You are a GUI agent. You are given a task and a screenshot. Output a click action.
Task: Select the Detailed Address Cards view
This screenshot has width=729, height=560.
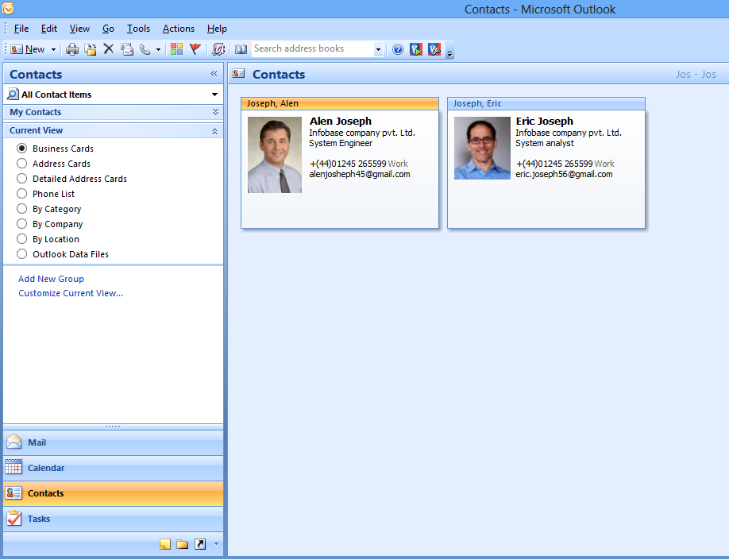click(x=22, y=179)
